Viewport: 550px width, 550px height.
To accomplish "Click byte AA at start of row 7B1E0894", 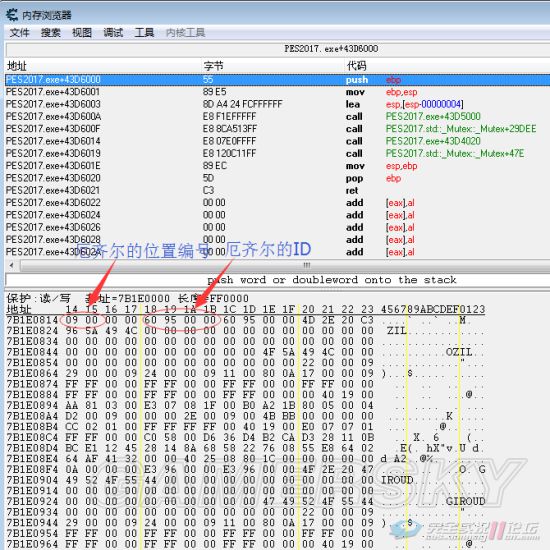I will [x=72, y=405].
